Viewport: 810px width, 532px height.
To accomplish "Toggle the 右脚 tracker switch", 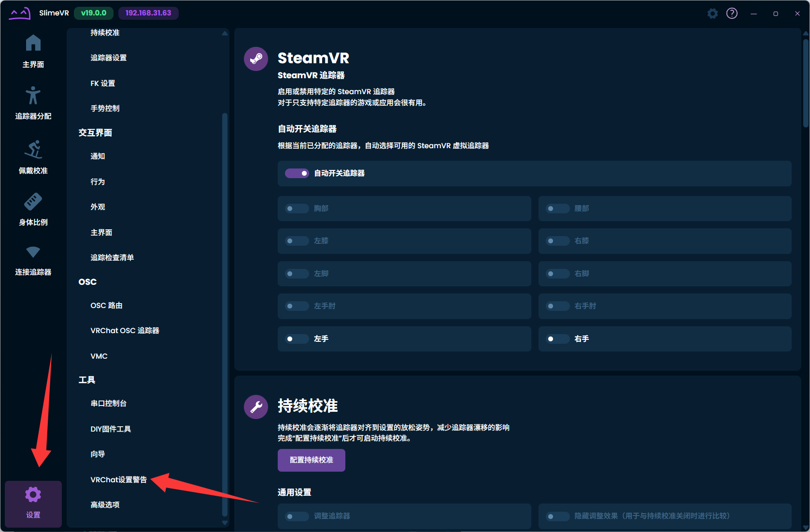I will click(558, 274).
